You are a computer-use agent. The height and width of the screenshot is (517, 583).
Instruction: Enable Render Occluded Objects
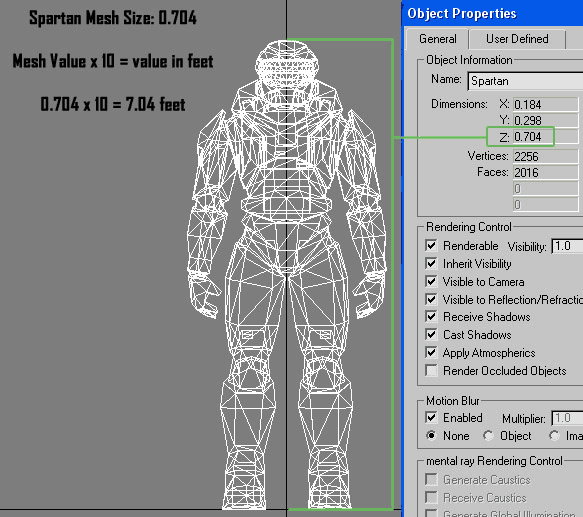431,370
